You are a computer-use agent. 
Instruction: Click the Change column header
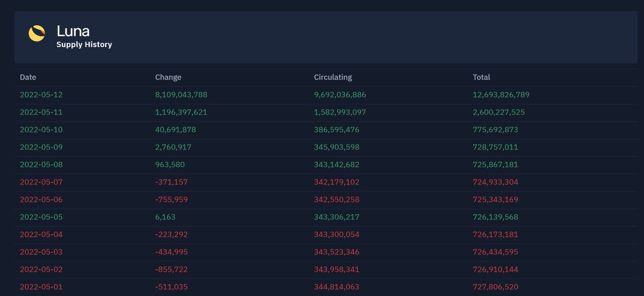[168, 77]
